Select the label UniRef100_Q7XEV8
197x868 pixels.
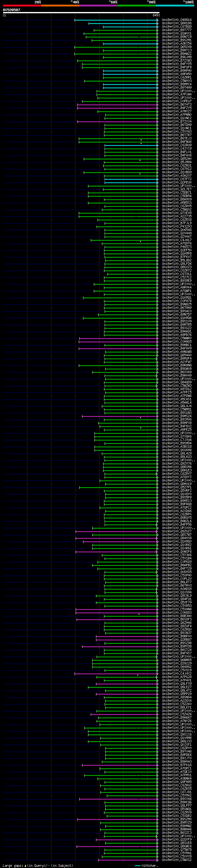click(x=176, y=213)
